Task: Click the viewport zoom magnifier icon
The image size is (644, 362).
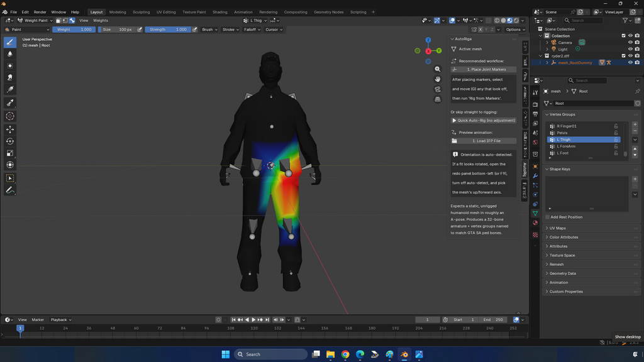Action: (438, 69)
